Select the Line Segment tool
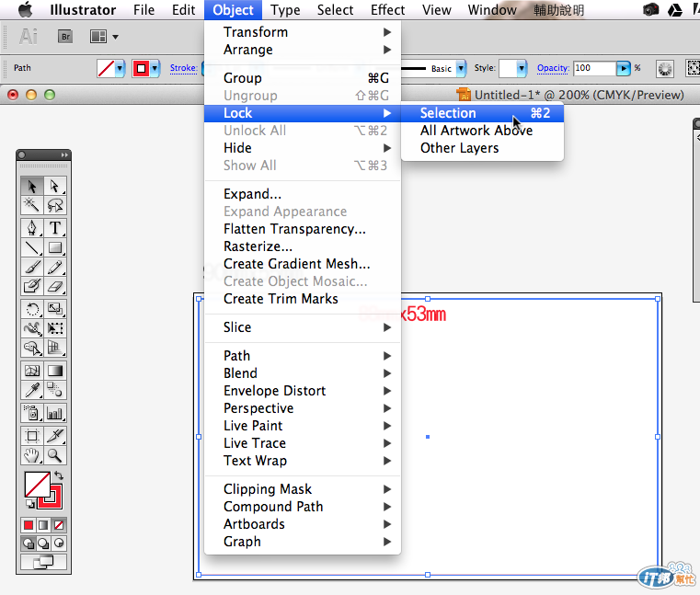Viewport: 700px width, 595px height. pos(32,247)
